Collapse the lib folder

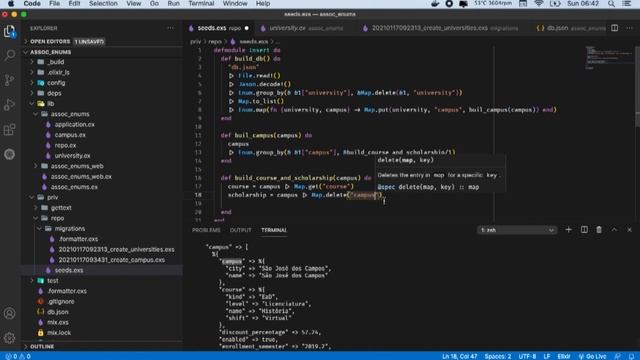coord(102,104)
